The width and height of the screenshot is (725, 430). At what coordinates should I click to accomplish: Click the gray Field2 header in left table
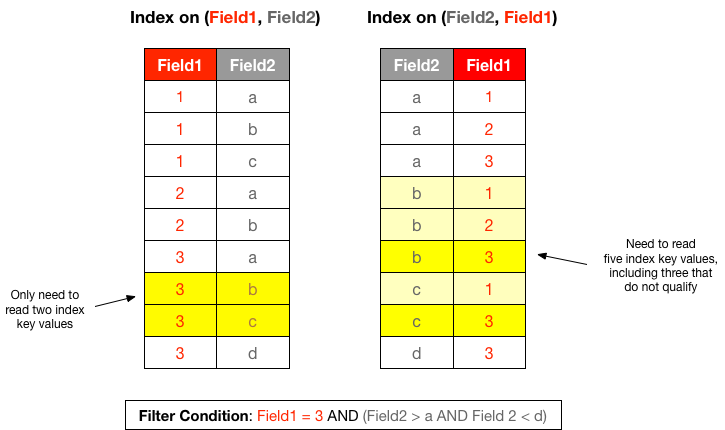[253, 65]
